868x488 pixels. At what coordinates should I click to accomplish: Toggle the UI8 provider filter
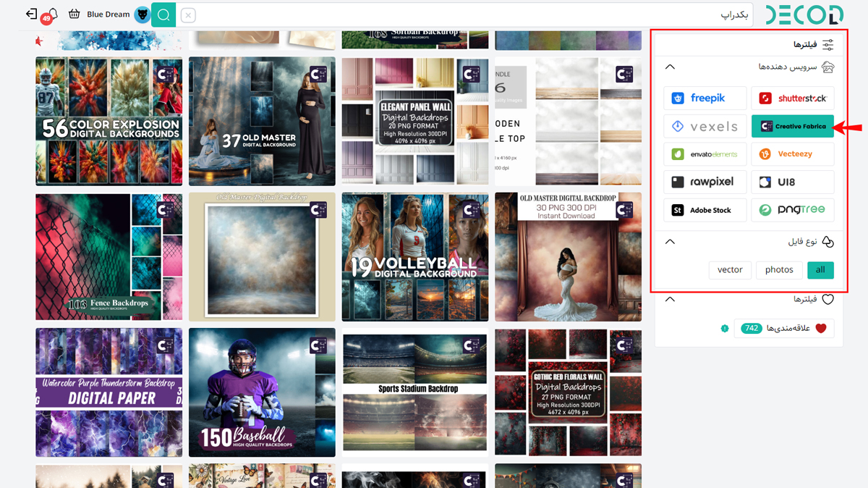click(793, 182)
